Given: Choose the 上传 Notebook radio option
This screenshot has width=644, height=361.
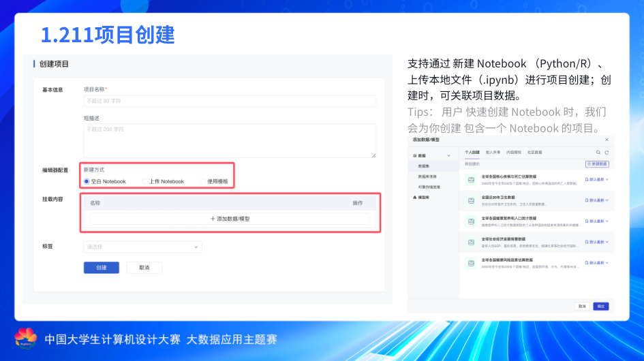Looking at the screenshot, I should pyautogui.click(x=145, y=181).
